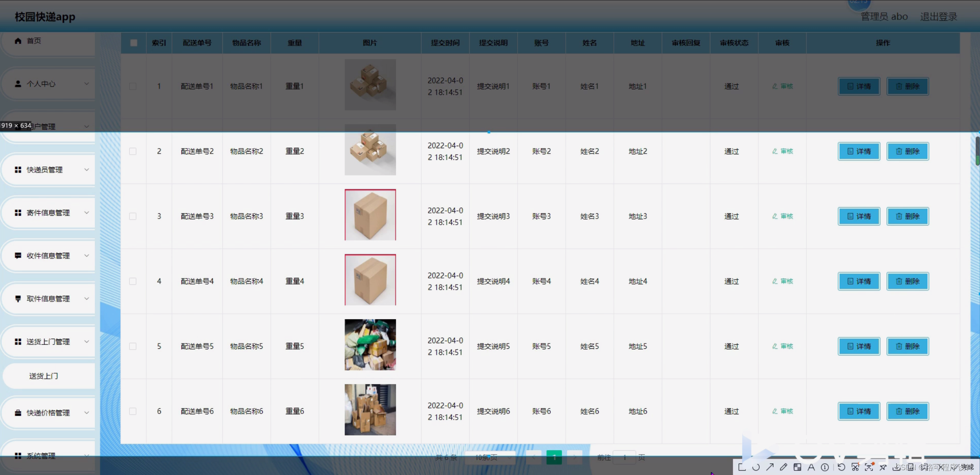Select the rectangle annotation tool
This screenshot has height=475, width=980.
point(742,467)
